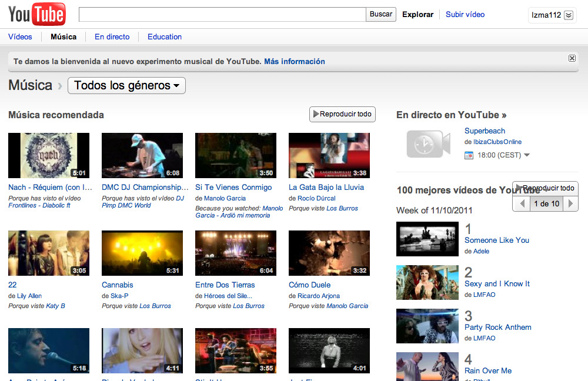
Task: Click the YouTube logo
Action: (36, 14)
